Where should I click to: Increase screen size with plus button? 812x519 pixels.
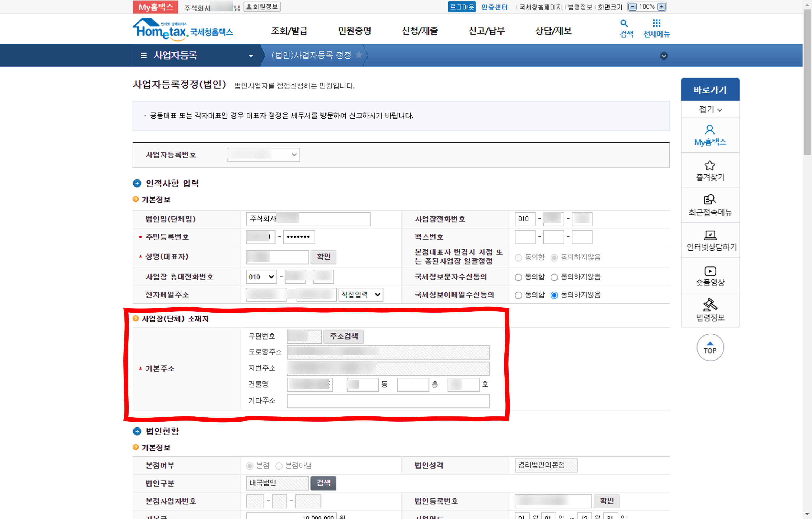pyautogui.click(x=662, y=7)
